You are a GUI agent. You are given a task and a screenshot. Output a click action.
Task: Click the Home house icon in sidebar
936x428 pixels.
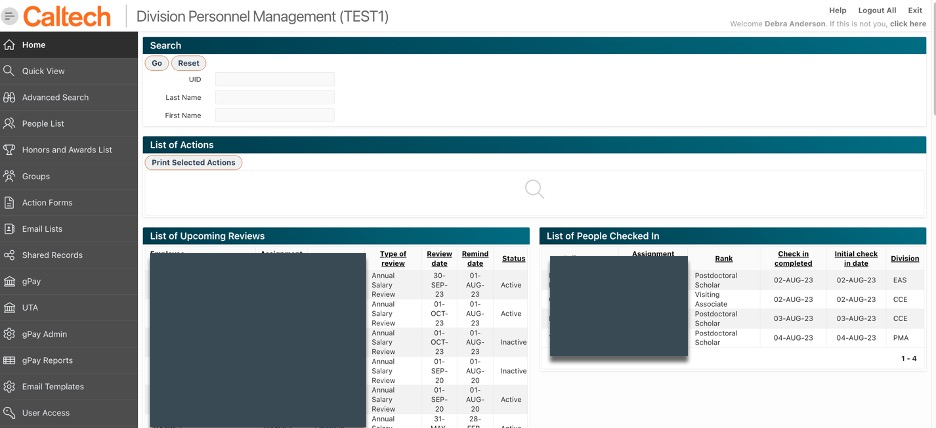coord(9,45)
